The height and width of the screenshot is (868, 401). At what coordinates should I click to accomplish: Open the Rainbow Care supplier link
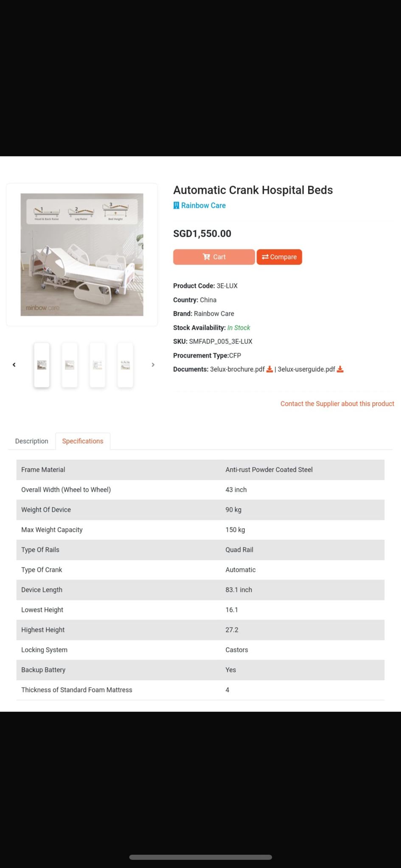(x=203, y=206)
